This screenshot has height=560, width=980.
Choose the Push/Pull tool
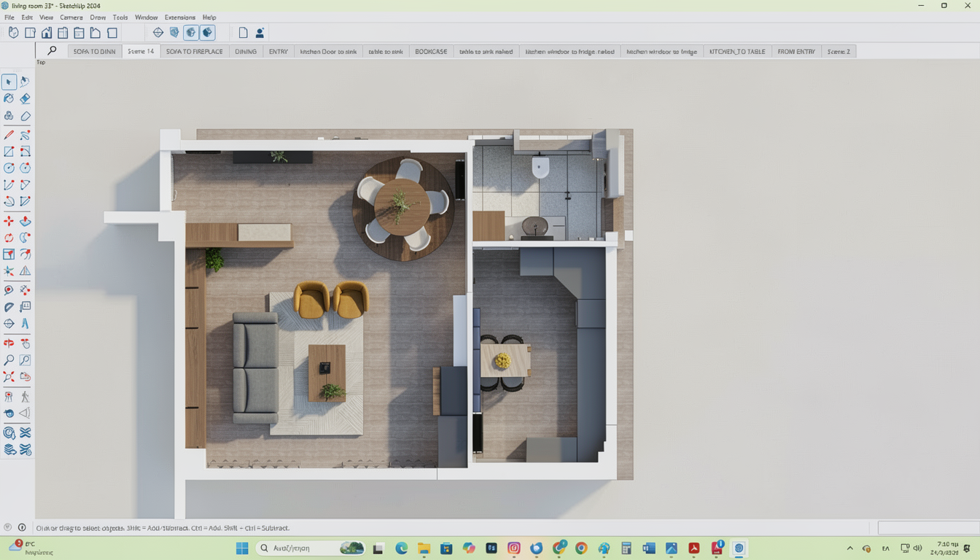pyautogui.click(x=25, y=221)
